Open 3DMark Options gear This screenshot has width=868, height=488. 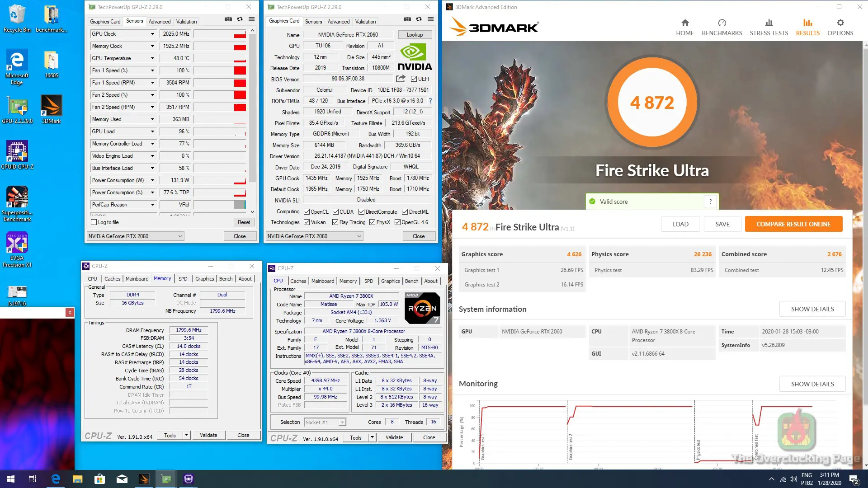point(840,28)
